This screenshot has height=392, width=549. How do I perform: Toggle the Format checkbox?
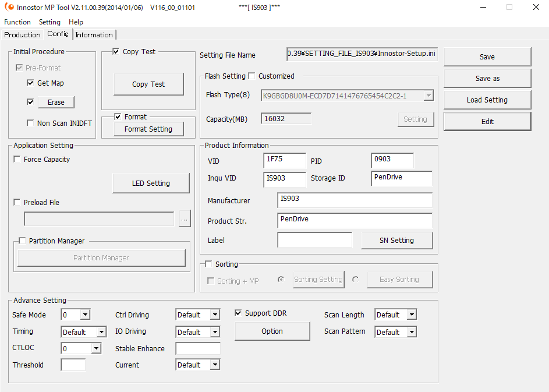tap(118, 116)
